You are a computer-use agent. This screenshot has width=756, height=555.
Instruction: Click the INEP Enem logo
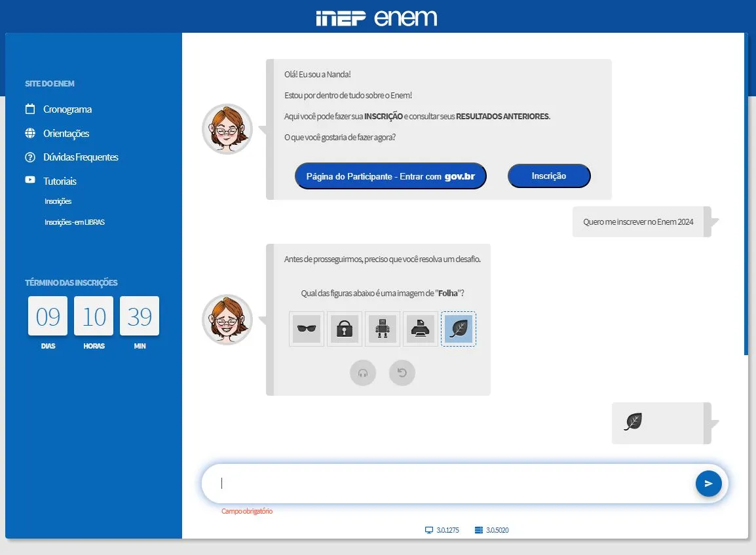coord(377,18)
